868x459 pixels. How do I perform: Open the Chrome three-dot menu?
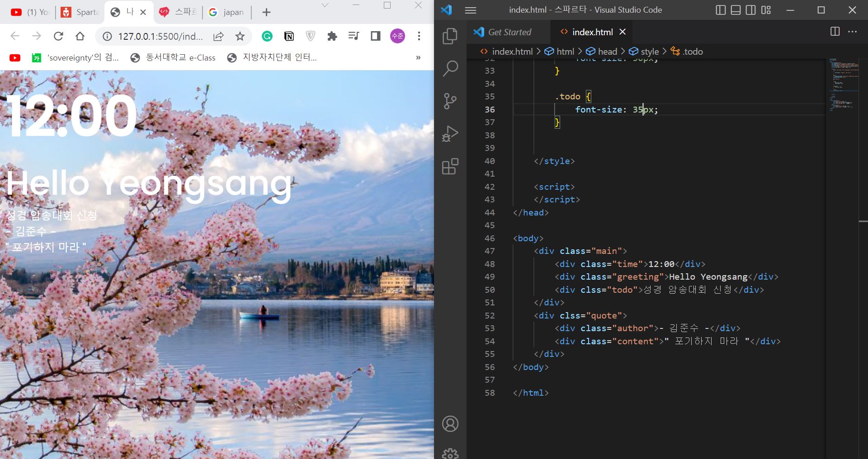coord(419,36)
